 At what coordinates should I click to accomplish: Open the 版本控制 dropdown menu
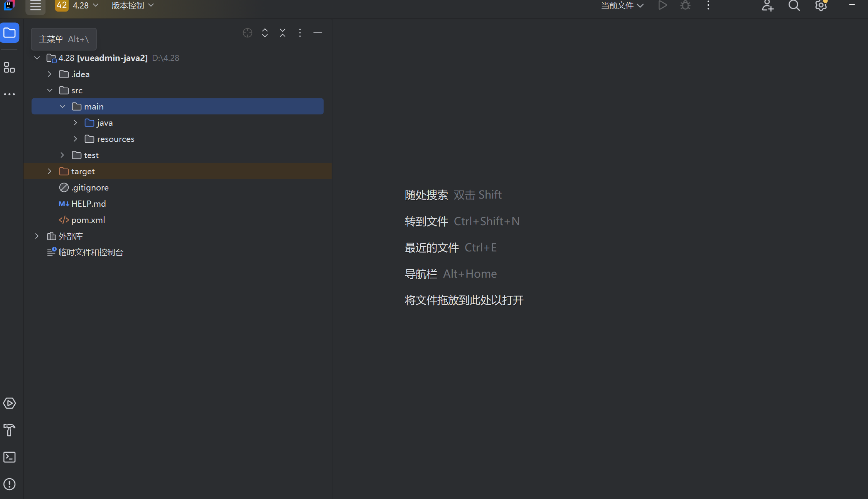tap(133, 5)
